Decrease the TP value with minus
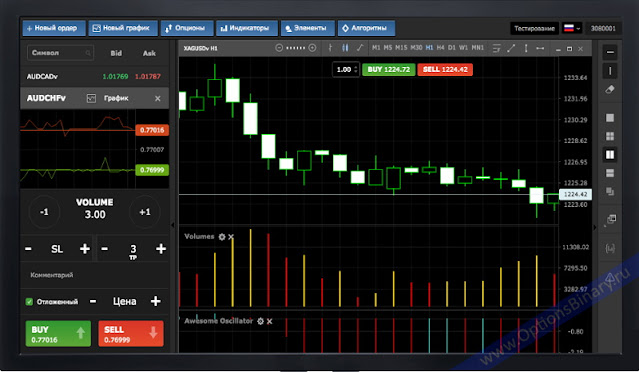639x372 pixels. (105, 249)
